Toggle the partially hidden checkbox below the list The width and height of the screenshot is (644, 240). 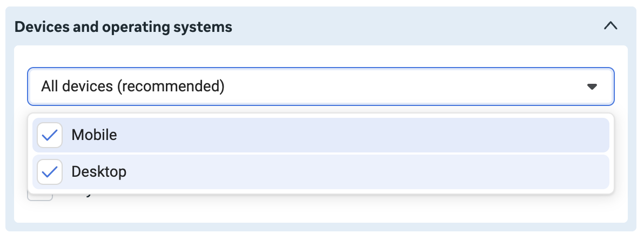click(x=40, y=197)
